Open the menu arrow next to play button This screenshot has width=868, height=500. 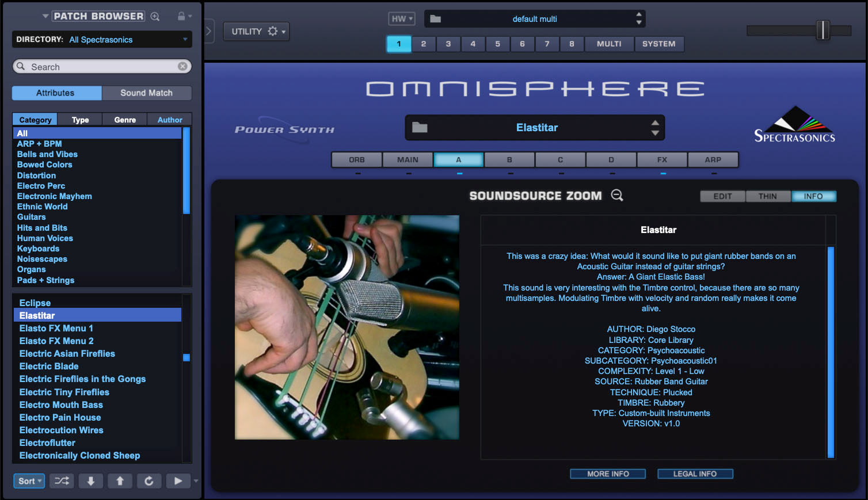[196, 481]
